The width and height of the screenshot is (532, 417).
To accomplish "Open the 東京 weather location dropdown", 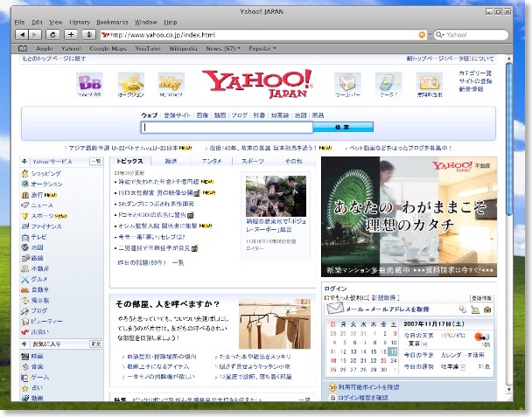I will 423,344.
